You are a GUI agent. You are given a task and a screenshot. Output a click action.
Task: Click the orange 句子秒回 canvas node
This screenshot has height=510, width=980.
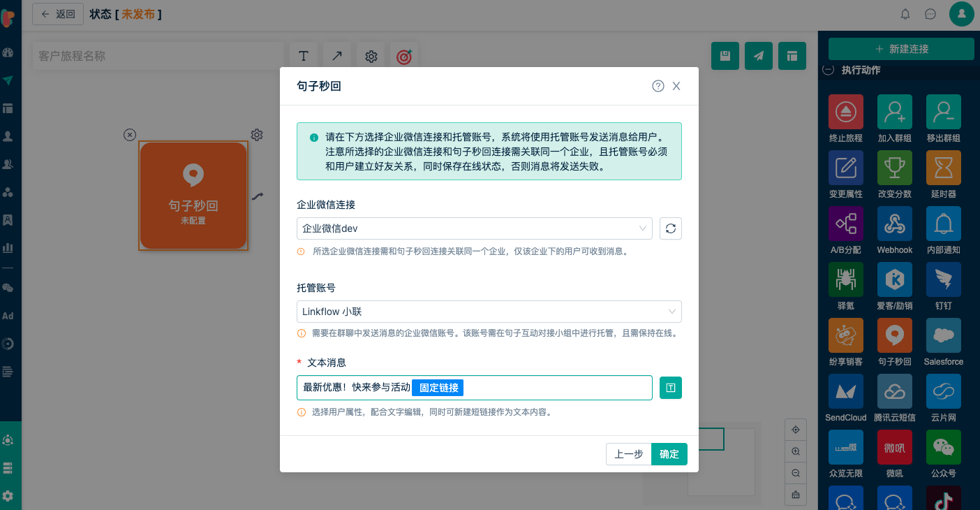click(x=193, y=196)
